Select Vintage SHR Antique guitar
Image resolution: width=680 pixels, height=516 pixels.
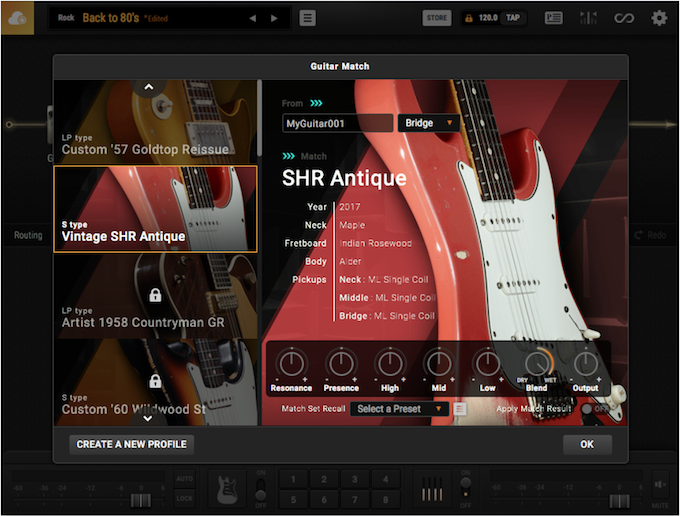pyautogui.click(x=155, y=209)
